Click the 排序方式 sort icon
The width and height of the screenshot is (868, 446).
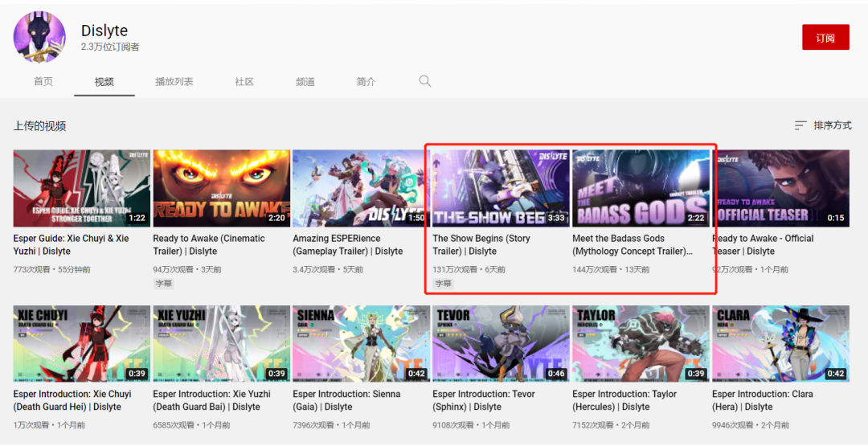(x=800, y=125)
